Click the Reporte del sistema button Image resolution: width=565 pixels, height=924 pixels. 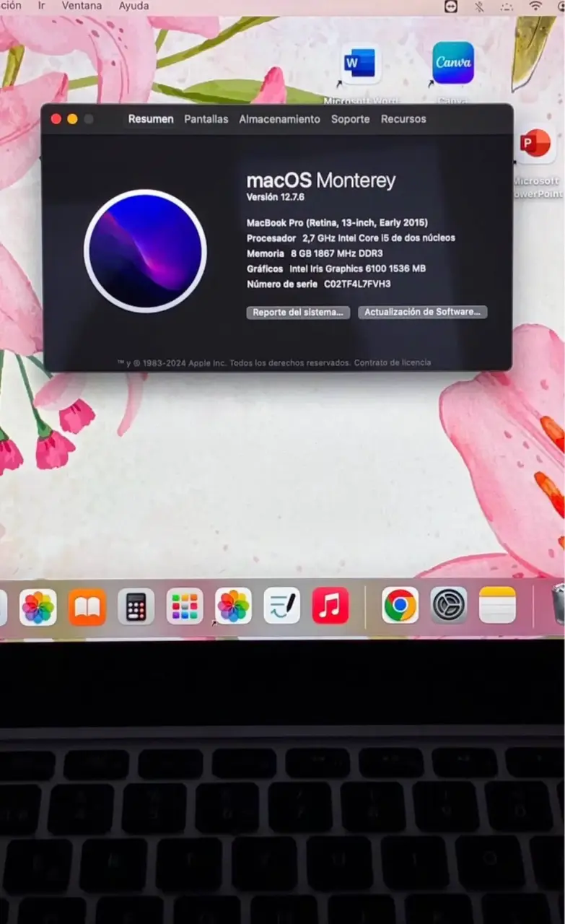[298, 313]
